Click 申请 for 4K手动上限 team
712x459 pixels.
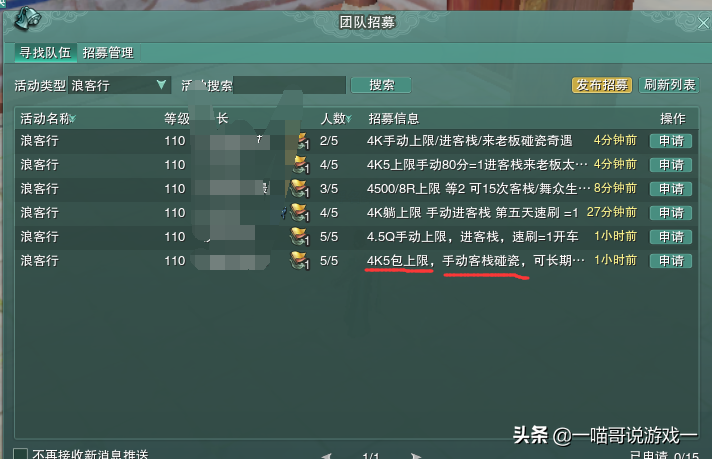coord(671,141)
